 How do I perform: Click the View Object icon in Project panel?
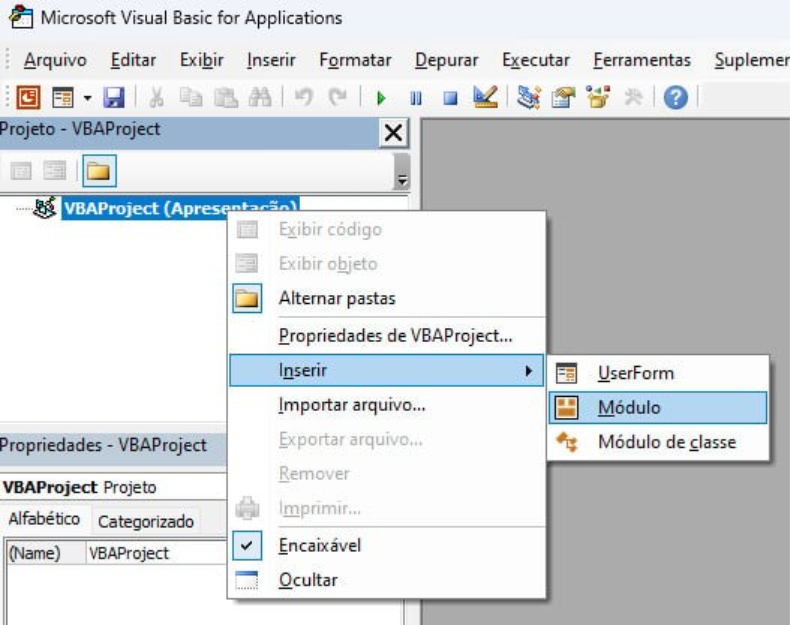pos(54,171)
